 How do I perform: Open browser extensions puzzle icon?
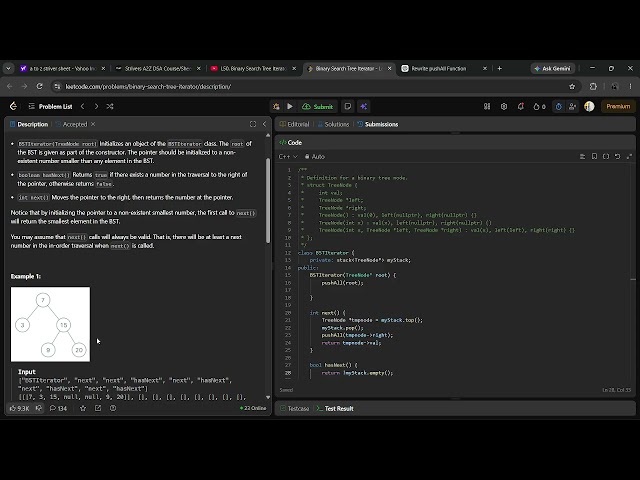593,87
